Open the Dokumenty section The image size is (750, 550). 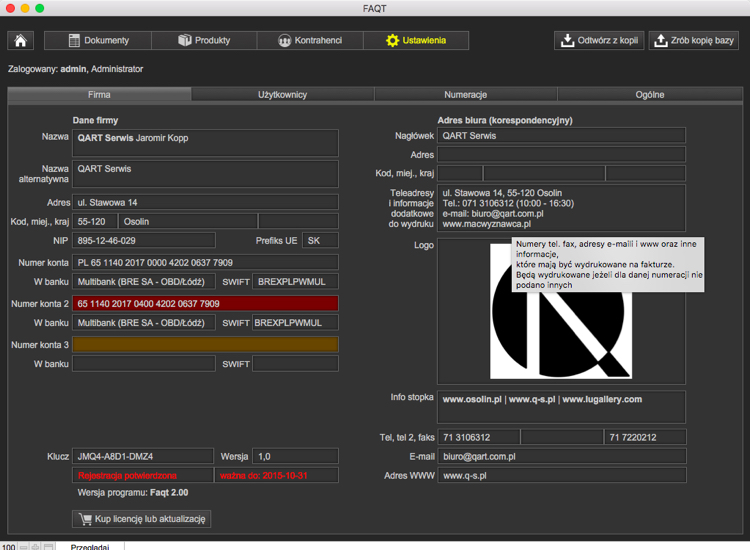98,41
